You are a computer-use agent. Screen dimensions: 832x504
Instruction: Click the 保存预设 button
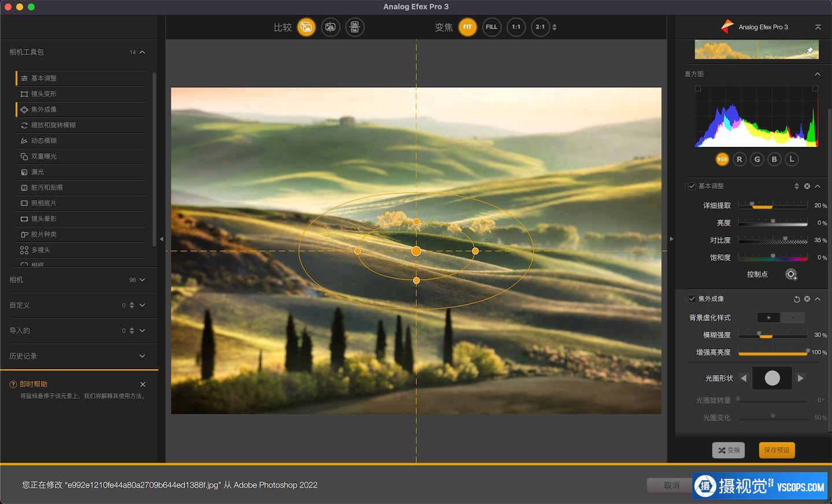pos(776,450)
